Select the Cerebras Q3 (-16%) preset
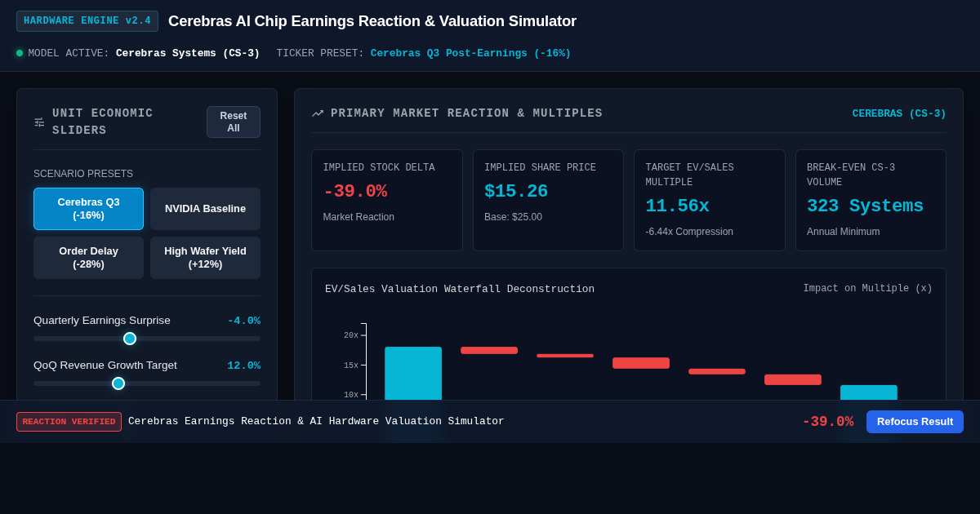The height and width of the screenshot is (514, 980). click(88, 209)
